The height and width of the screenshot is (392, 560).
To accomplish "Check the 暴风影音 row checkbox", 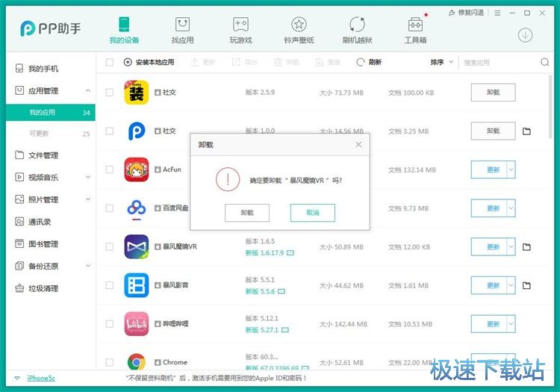I will click(110, 285).
